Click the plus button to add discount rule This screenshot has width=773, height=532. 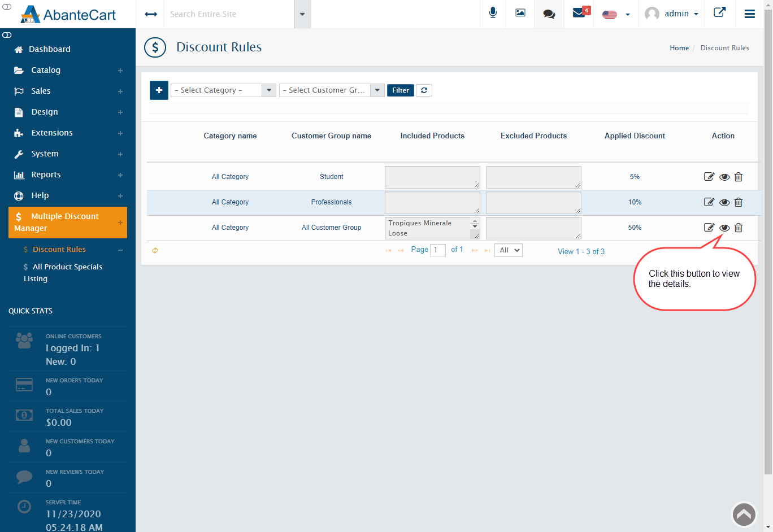click(159, 90)
